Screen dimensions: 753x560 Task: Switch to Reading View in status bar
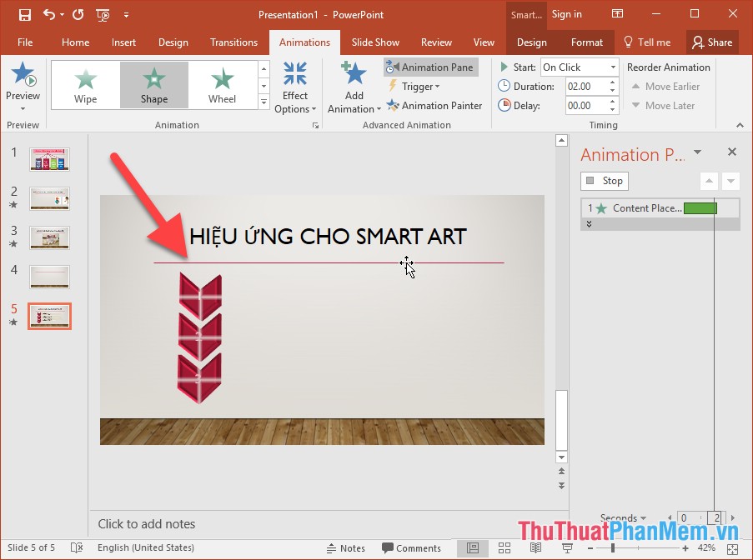pos(535,548)
